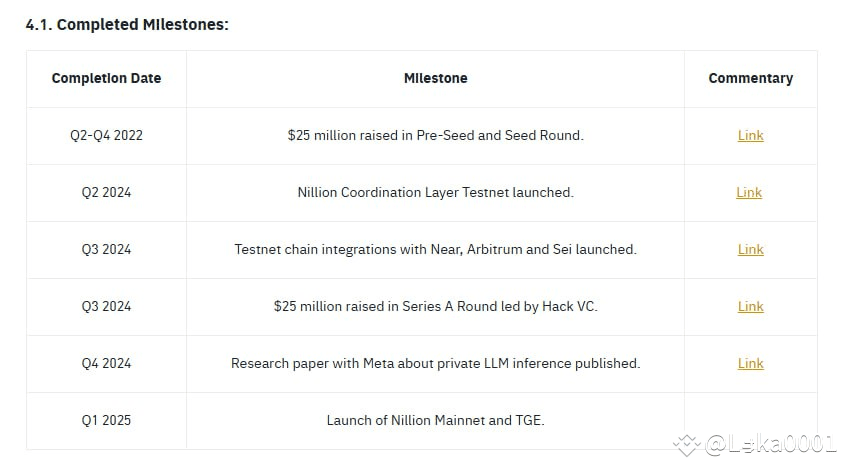
Task: Click the Commentary column header
Action: click(750, 78)
